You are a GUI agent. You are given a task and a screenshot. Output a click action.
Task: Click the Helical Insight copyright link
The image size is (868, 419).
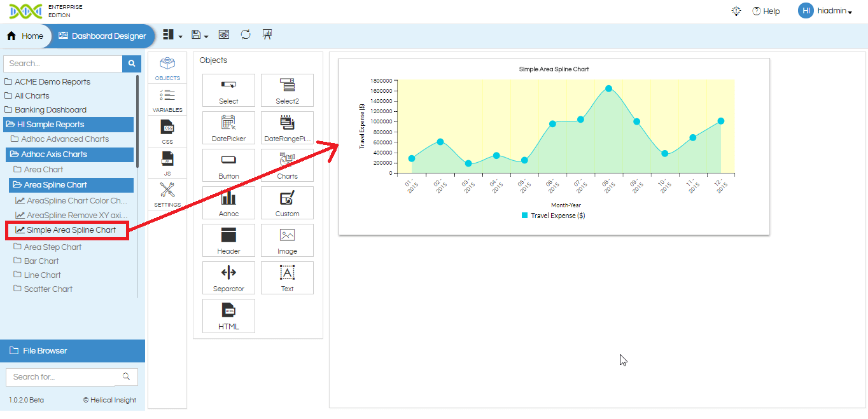109,401
